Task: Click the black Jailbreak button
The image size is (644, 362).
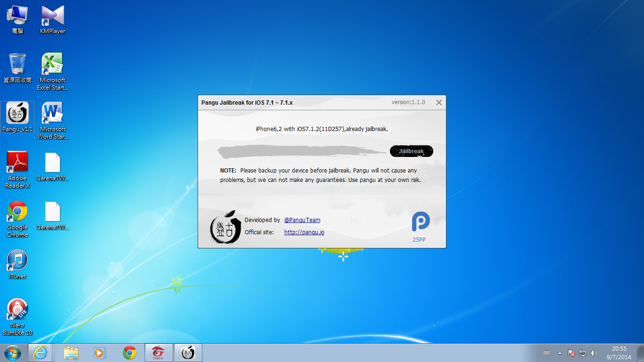Action: [x=412, y=151]
